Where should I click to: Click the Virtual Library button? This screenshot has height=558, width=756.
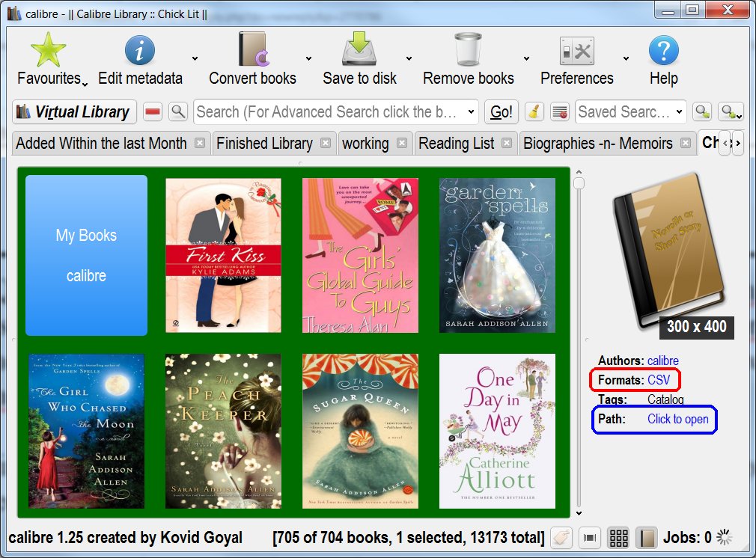point(74,111)
